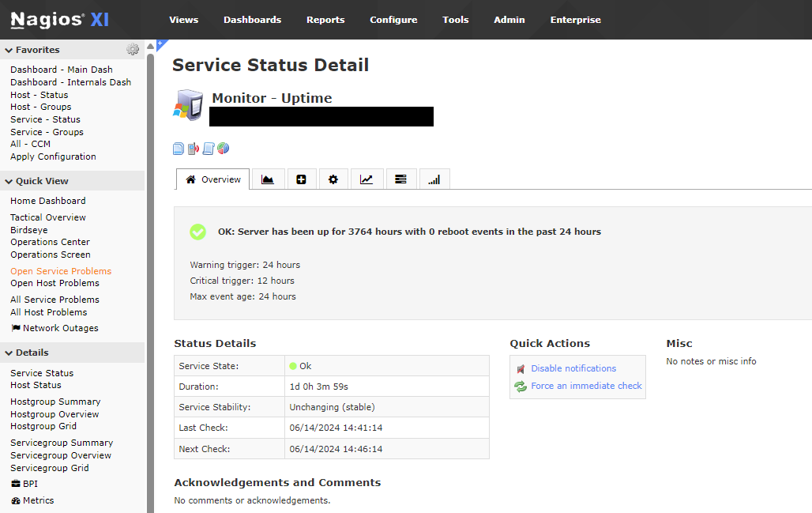Click the view status details pages icon

(x=179, y=149)
